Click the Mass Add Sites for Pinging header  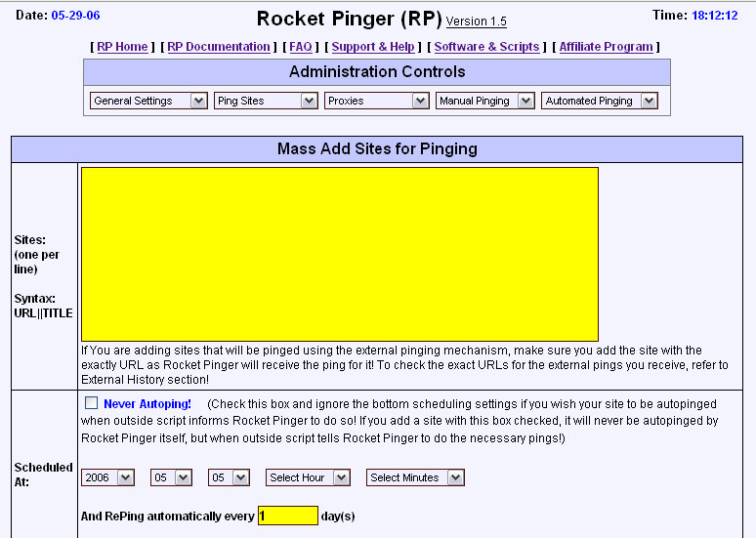point(377,149)
